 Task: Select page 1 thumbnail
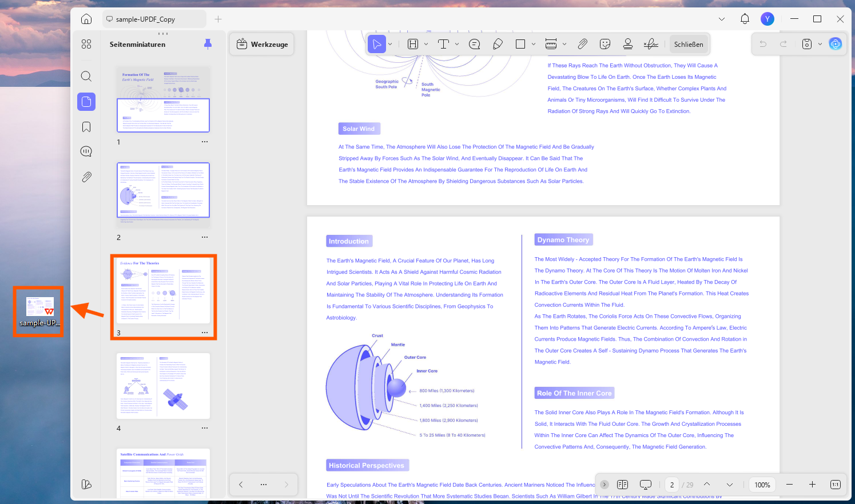pyautogui.click(x=163, y=99)
